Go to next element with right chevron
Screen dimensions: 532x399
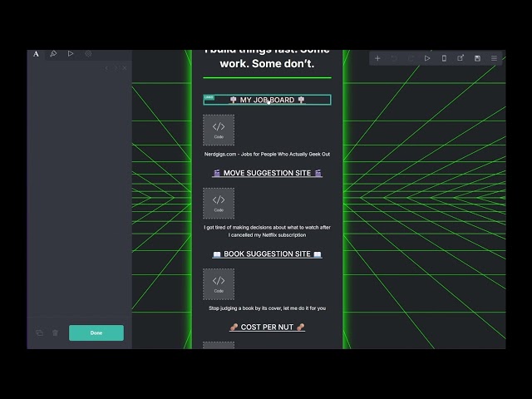click(x=116, y=68)
